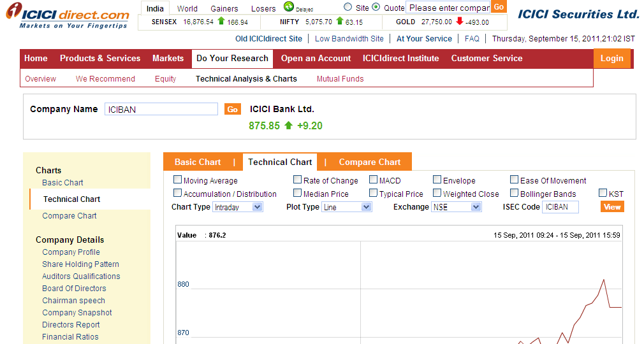
Task: Click the Company Name input field
Action: point(161,109)
